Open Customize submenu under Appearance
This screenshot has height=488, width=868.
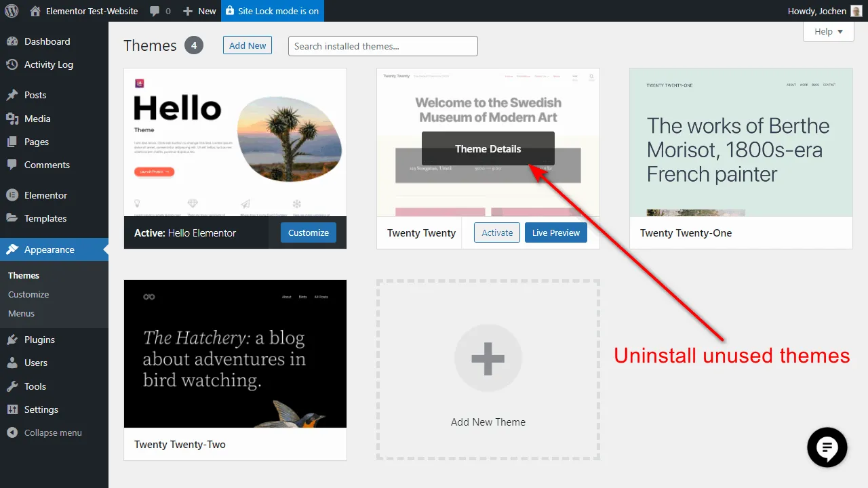(28, 294)
